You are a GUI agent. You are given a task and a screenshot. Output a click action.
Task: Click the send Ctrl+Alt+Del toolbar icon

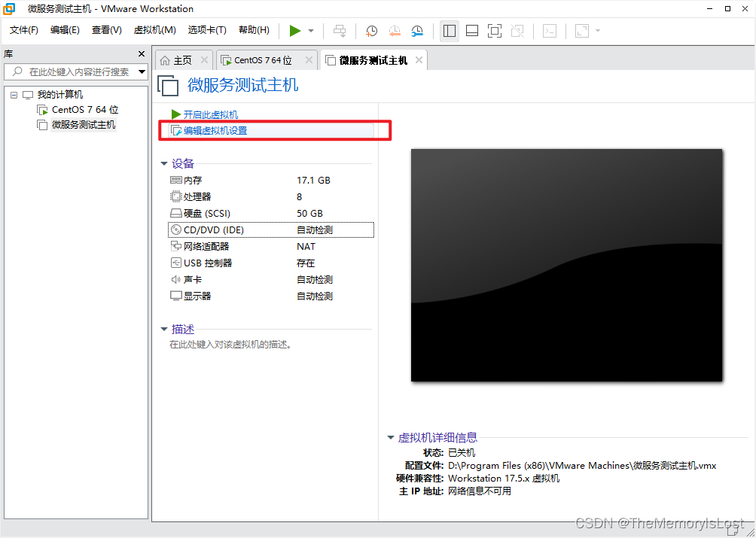340,31
